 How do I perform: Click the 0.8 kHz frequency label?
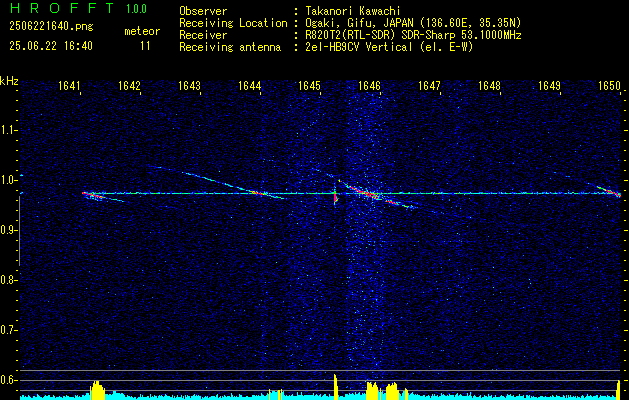coord(8,280)
